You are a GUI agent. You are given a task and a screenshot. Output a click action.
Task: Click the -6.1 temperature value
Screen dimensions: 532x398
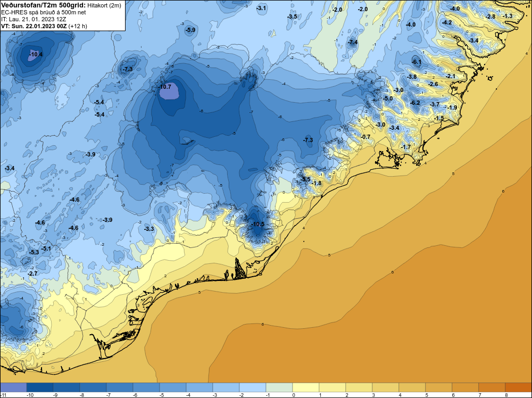coord(417,62)
